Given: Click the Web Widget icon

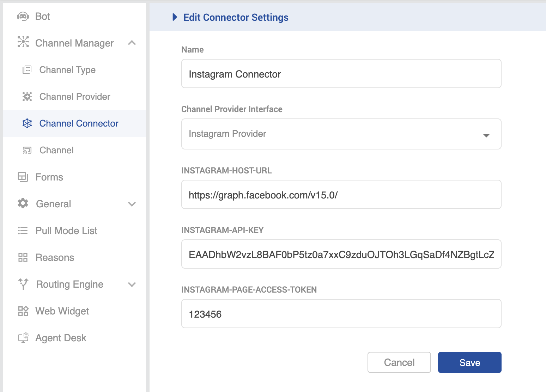Looking at the screenshot, I should click(23, 311).
